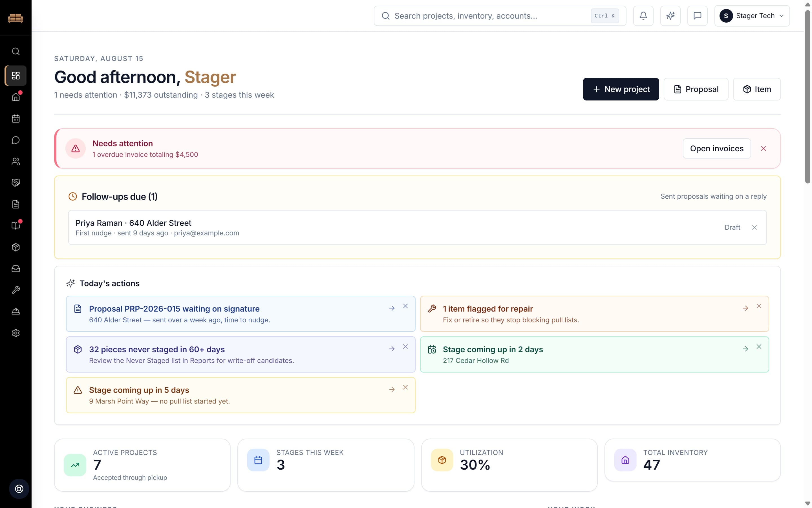Focus the search projects input field
Image resolution: width=812 pixels, height=508 pixels.
click(x=500, y=16)
